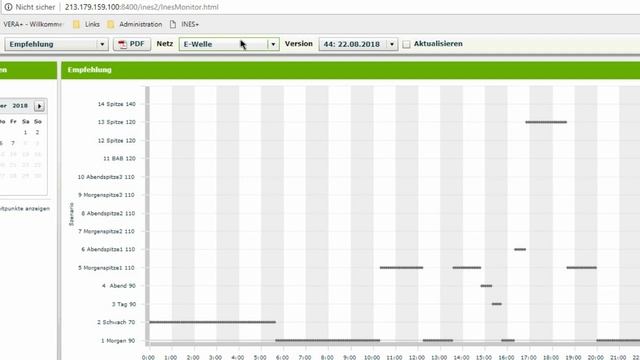Go to next month in calendar

click(x=39, y=106)
